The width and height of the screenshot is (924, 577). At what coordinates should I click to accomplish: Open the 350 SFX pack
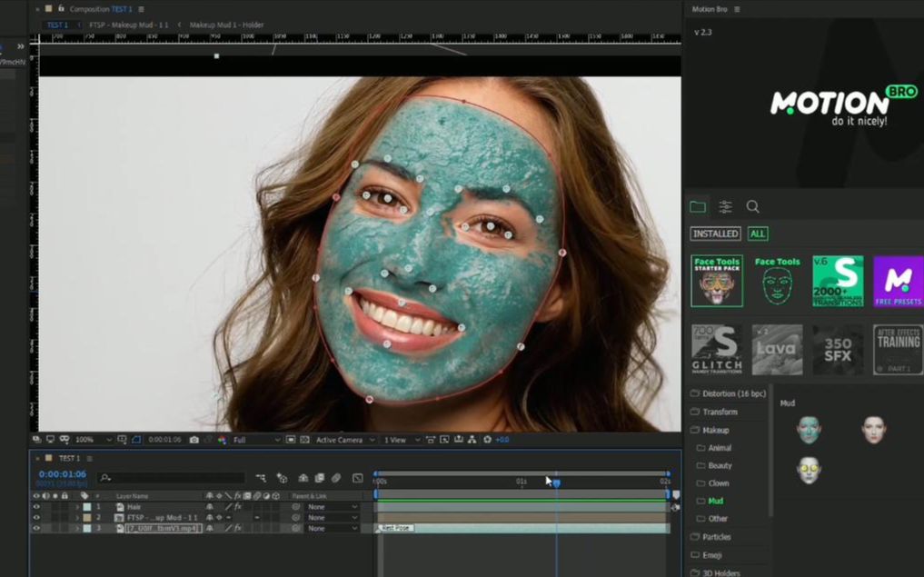pyautogui.click(x=837, y=349)
